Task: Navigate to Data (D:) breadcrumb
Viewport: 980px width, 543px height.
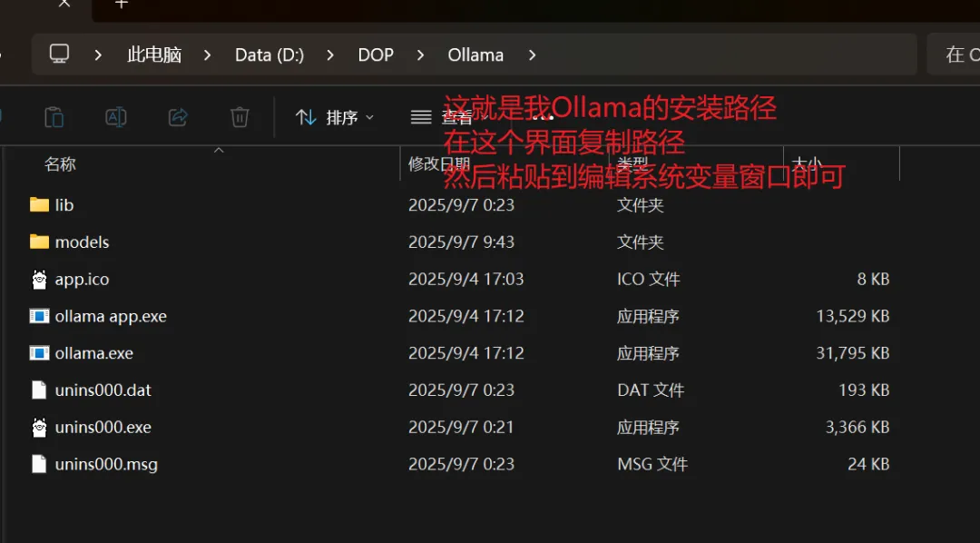Action: point(269,55)
